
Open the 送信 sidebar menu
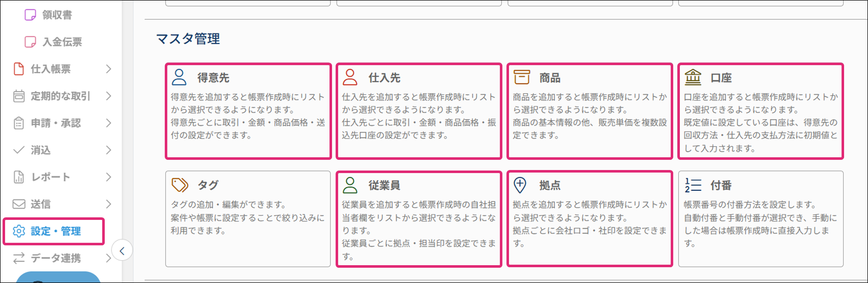pyautogui.click(x=41, y=204)
